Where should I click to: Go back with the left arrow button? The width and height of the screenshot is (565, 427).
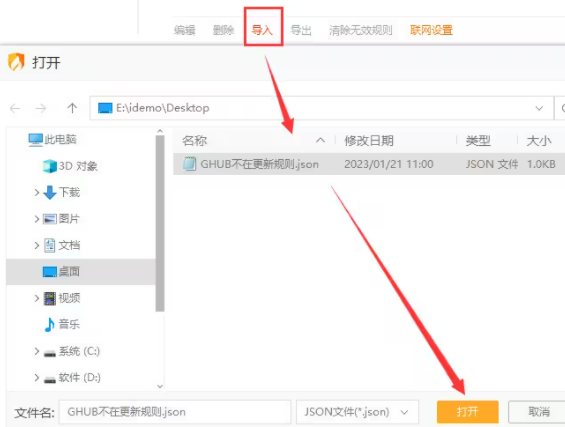click(x=15, y=108)
